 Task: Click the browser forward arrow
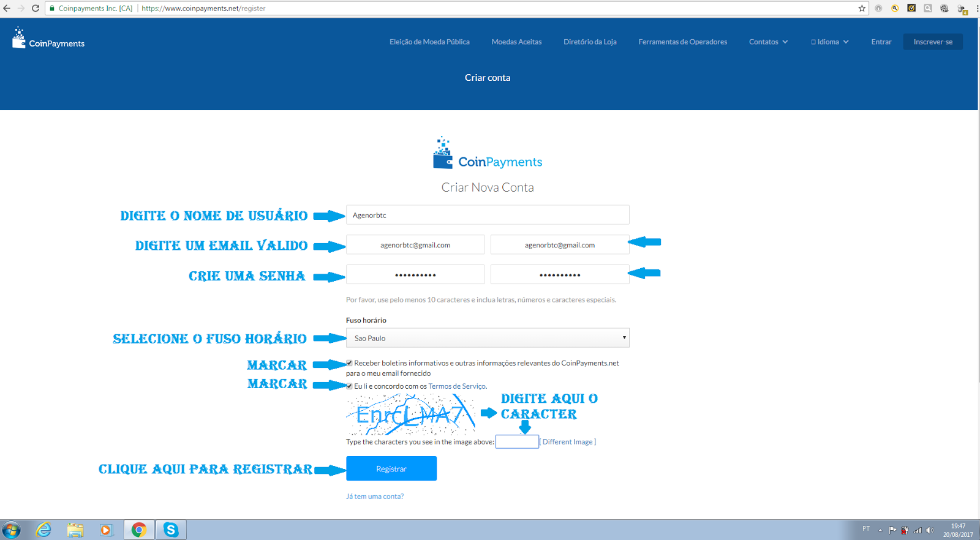[x=21, y=9]
